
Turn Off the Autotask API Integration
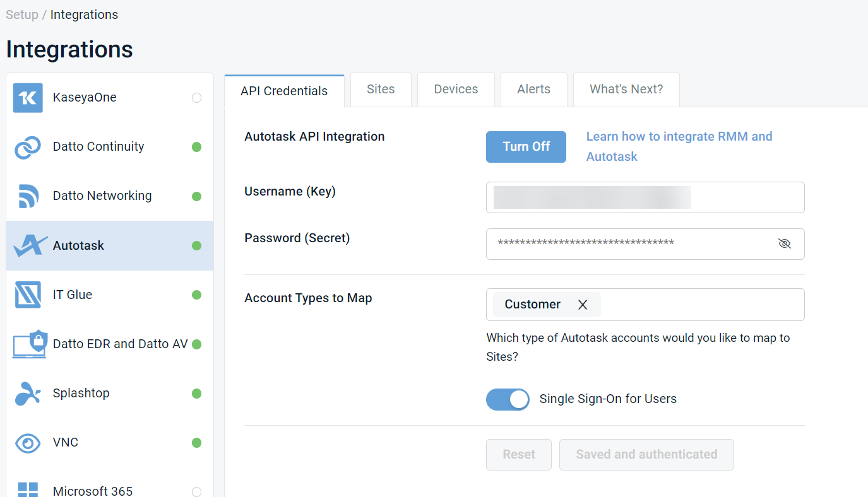click(526, 146)
